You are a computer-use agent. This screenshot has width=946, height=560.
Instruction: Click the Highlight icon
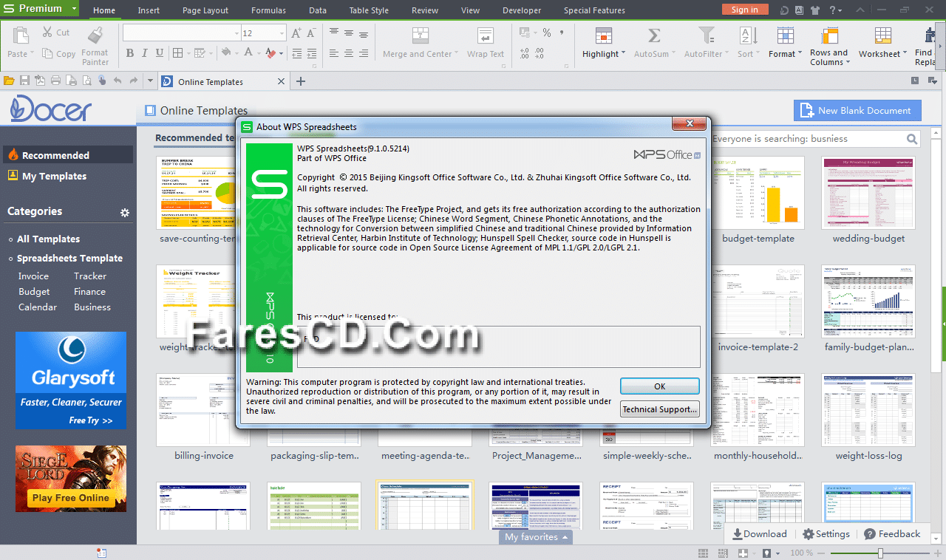604,35
